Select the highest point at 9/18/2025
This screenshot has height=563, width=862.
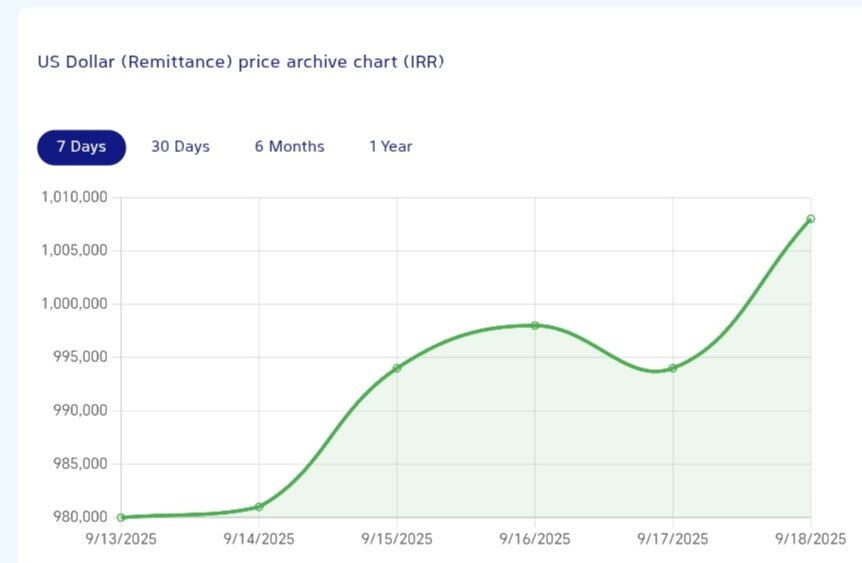pyautogui.click(x=810, y=218)
